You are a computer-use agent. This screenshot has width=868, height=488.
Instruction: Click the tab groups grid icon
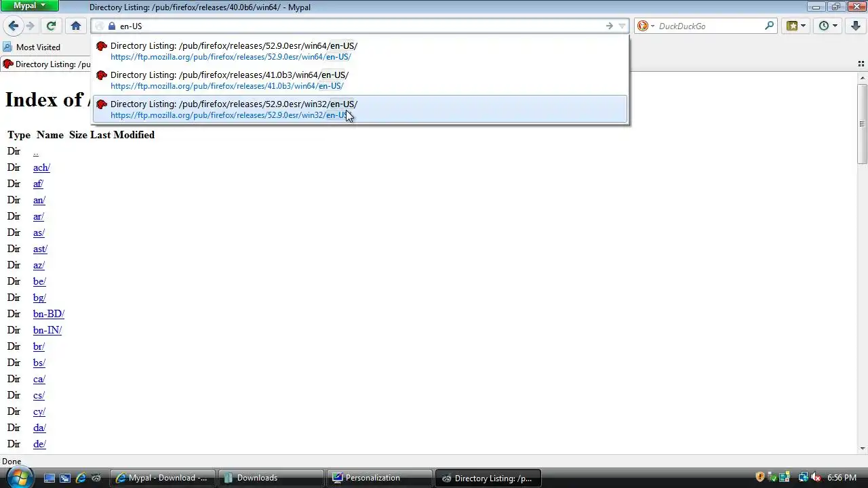(861, 64)
